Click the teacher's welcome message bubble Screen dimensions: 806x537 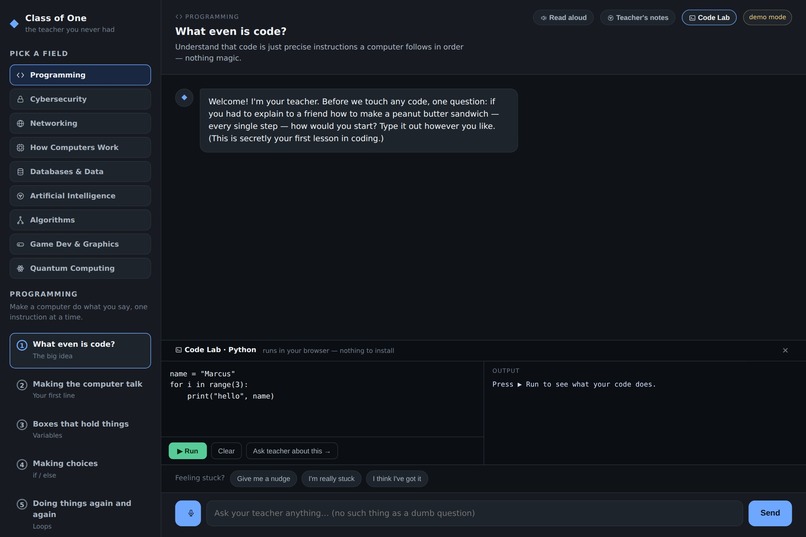358,120
